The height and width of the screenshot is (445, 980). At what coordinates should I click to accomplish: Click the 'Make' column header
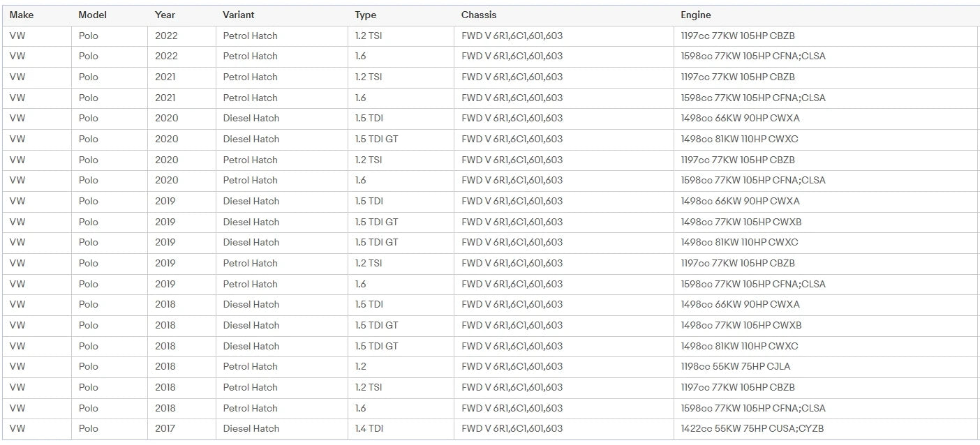pos(21,15)
